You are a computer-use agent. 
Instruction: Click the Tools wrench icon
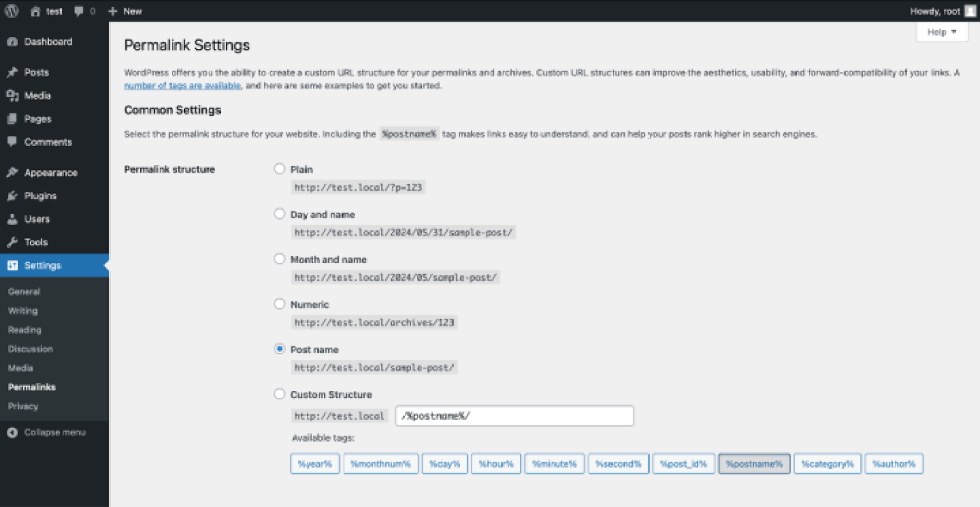point(12,242)
